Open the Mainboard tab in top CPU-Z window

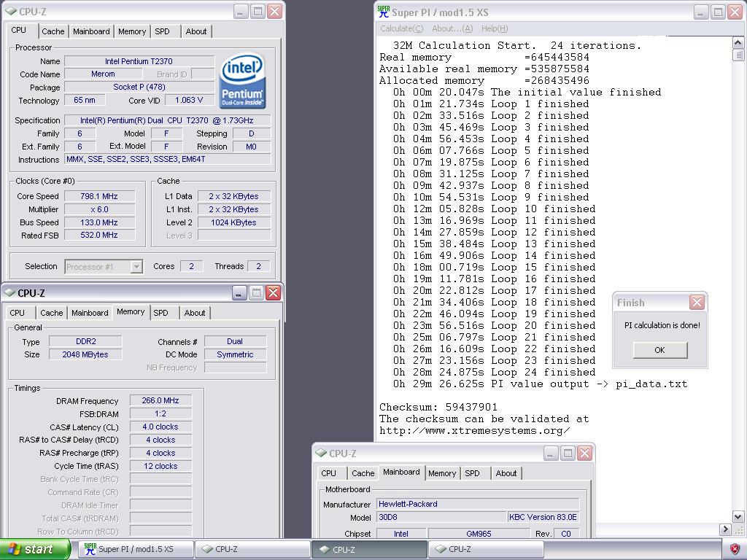click(91, 31)
